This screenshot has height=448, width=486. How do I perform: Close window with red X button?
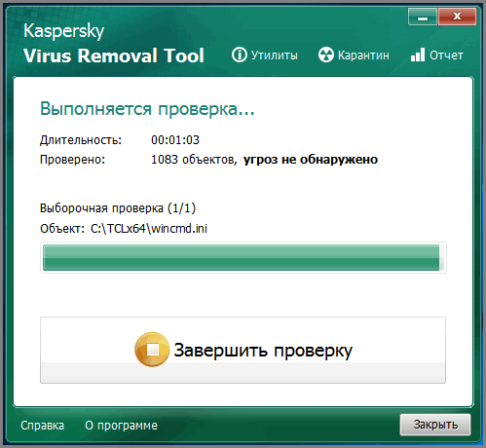click(457, 17)
